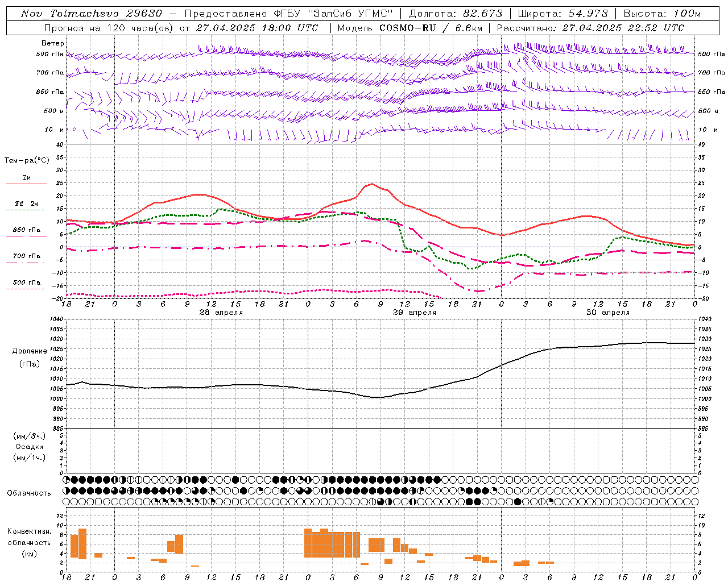Click the 'Конвективн.' convective cloud label
728x582 pixels.
(x=30, y=531)
